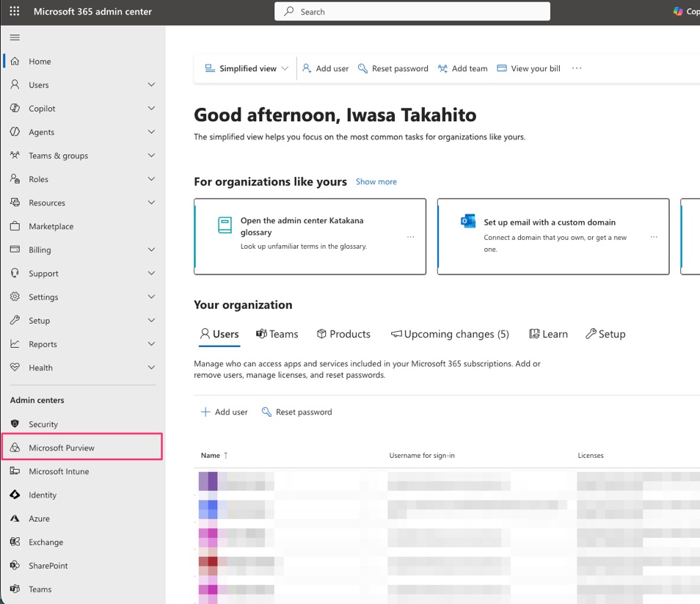Expand the Resources chevron
Viewport: 700px width, 604px height.
tap(151, 203)
